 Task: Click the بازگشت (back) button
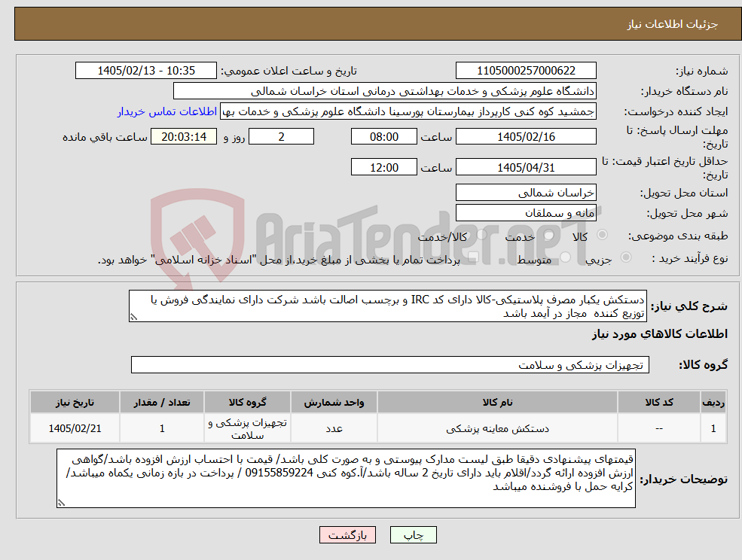(347, 535)
